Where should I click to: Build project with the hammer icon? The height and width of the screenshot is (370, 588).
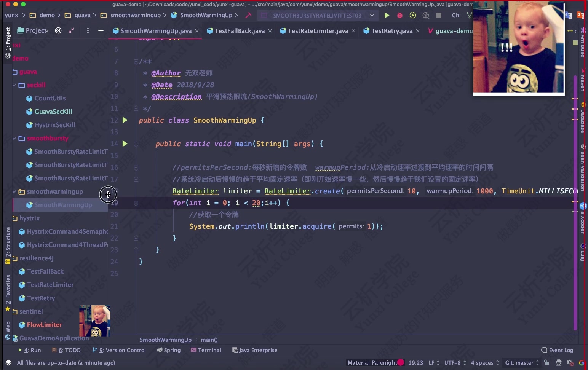tap(248, 15)
